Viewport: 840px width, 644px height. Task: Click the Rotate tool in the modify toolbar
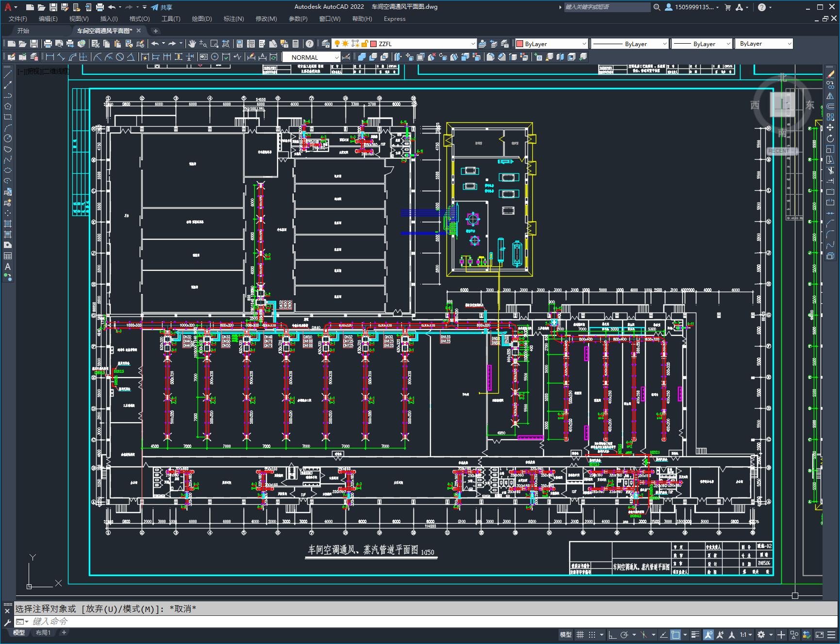point(830,138)
